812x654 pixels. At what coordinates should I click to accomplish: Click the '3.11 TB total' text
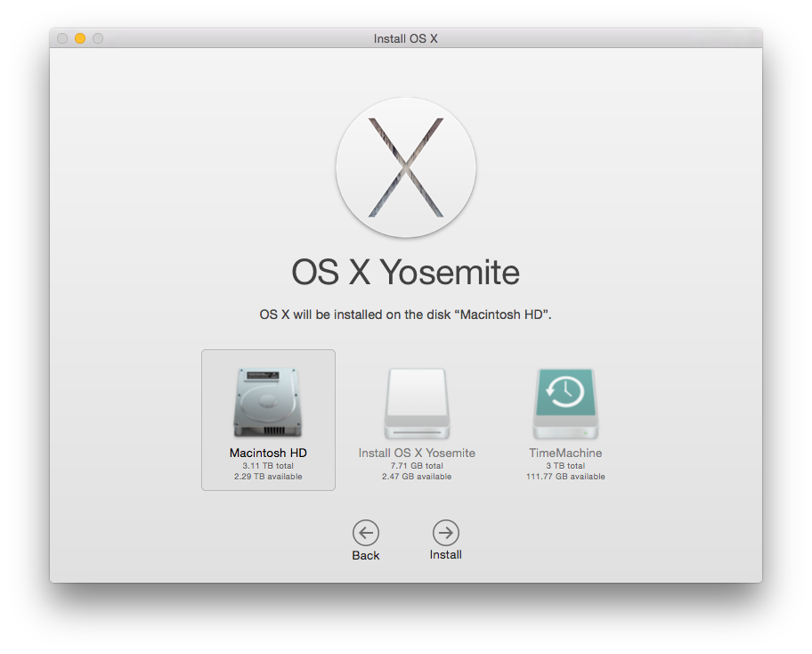[268, 466]
